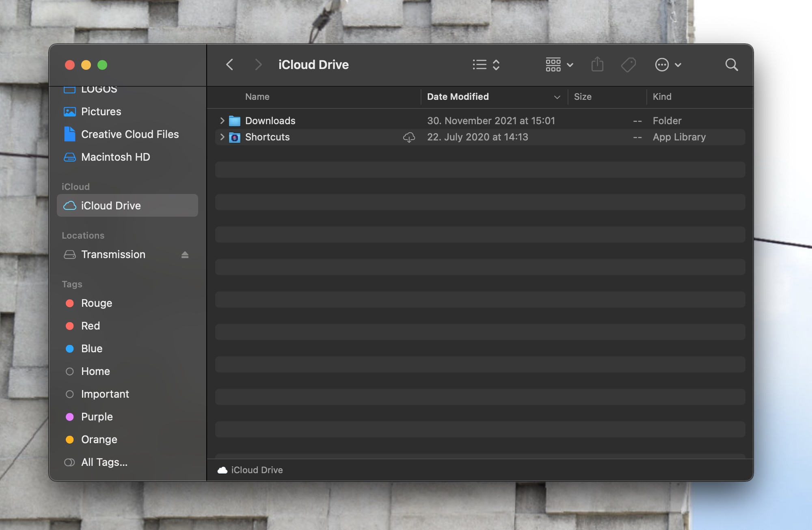
Task: Open the Transmission volume in sidebar
Action: [x=113, y=254]
